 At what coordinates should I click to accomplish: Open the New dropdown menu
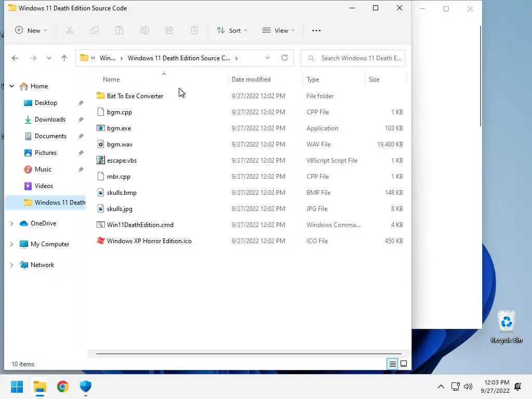[x=31, y=31]
